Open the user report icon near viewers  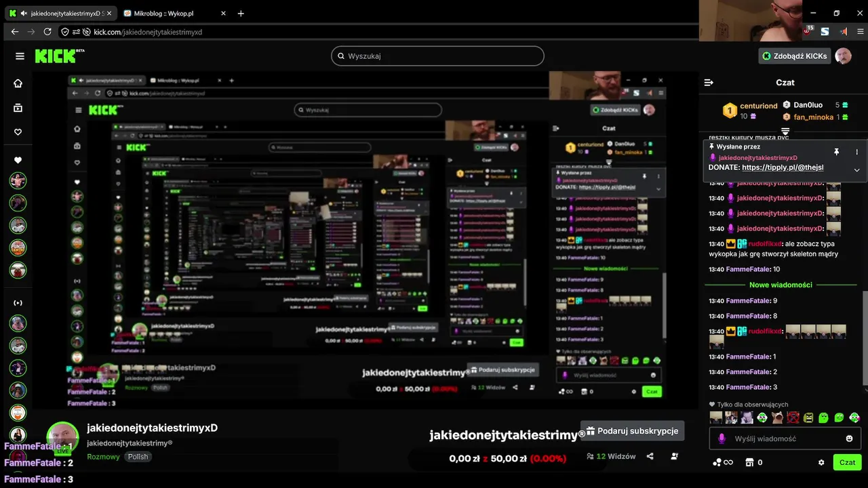tap(674, 456)
